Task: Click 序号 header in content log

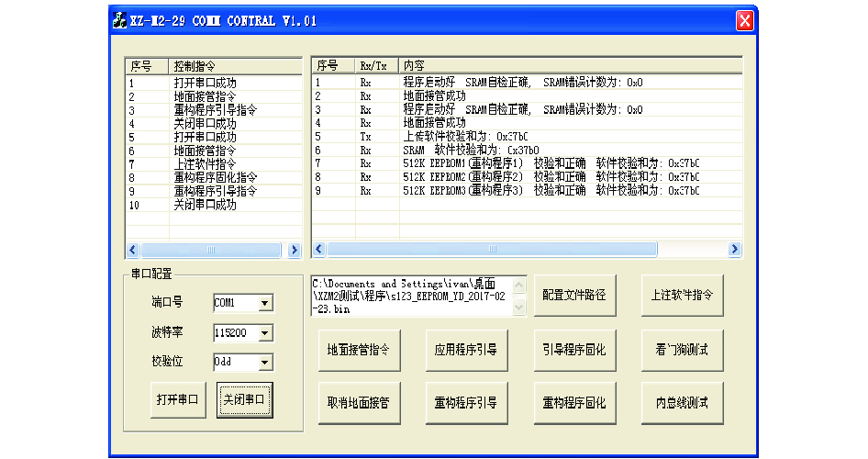Action: click(334, 66)
